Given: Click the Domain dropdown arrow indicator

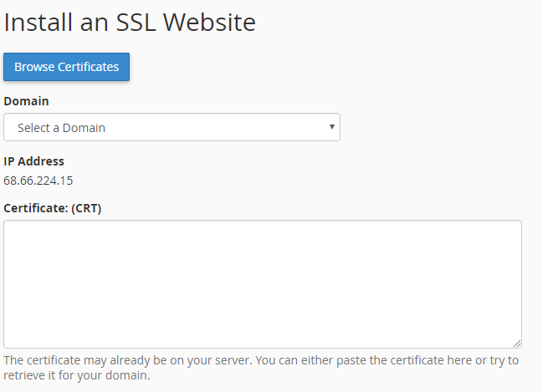Looking at the screenshot, I should (x=332, y=127).
